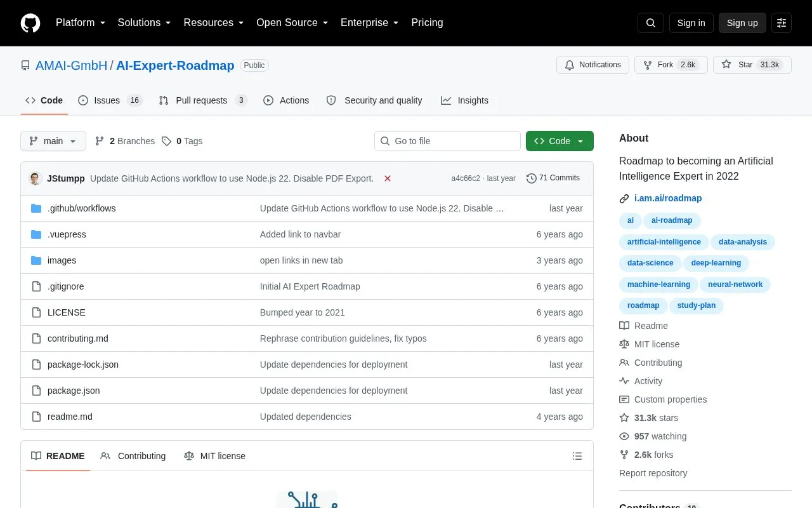812x508 pixels.
Task: Open 'Bumped year to 2021' commit message
Action: (303, 312)
